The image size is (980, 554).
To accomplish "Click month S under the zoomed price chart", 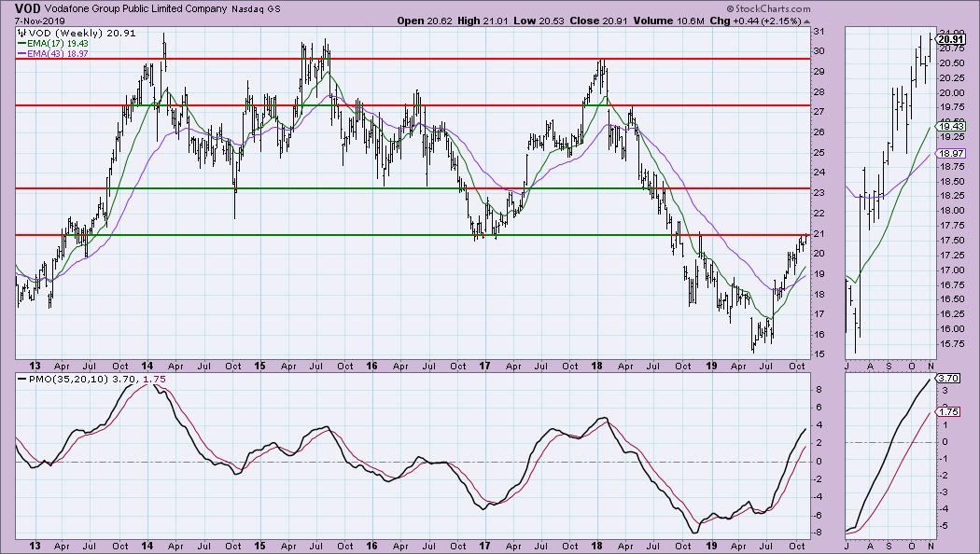I will pyautogui.click(x=889, y=366).
